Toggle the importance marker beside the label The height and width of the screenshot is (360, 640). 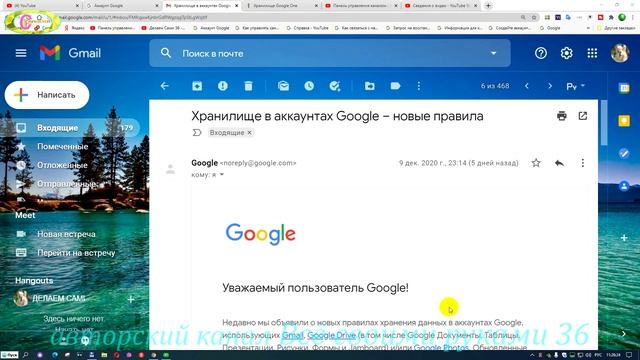tap(197, 133)
